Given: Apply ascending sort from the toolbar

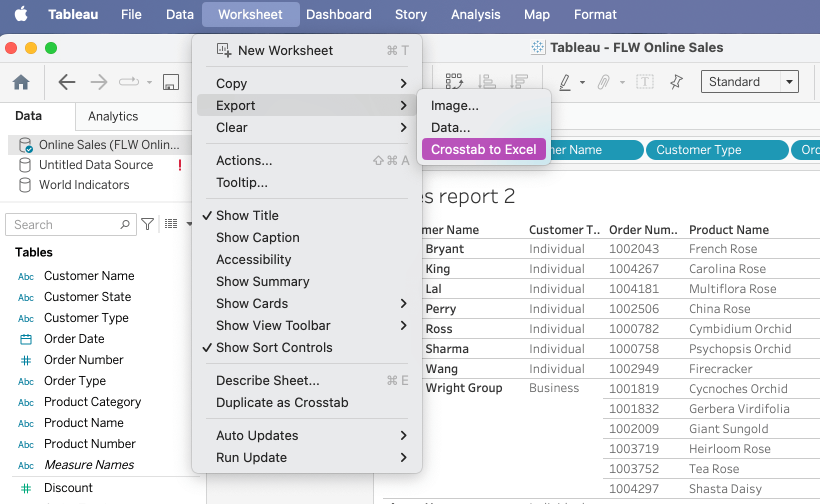Looking at the screenshot, I should tap(486, 80).
